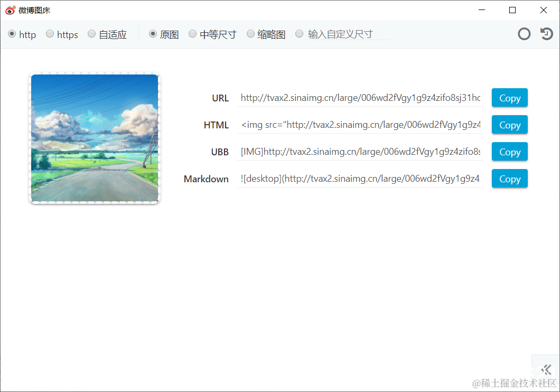
Task: Select the http protocol option
Action: 12,34
